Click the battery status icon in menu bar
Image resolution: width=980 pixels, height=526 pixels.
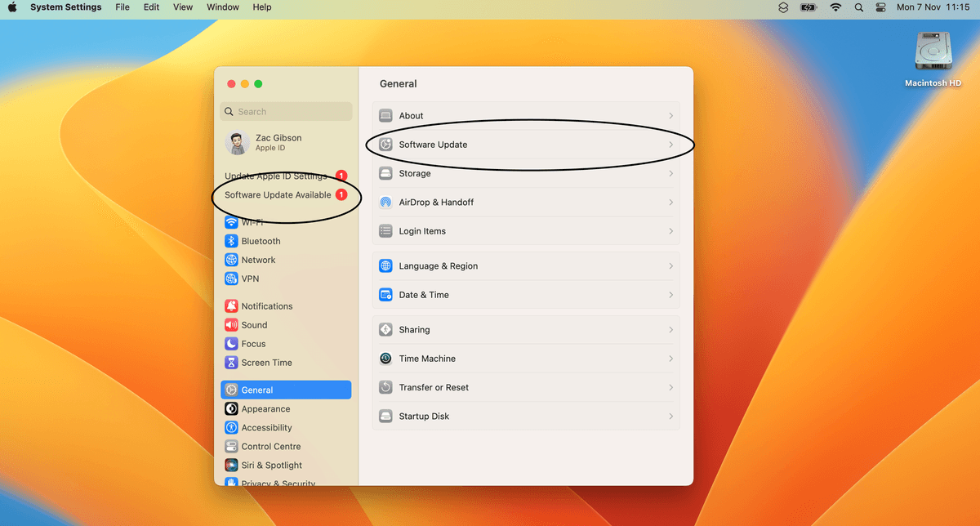coord(808,7)
